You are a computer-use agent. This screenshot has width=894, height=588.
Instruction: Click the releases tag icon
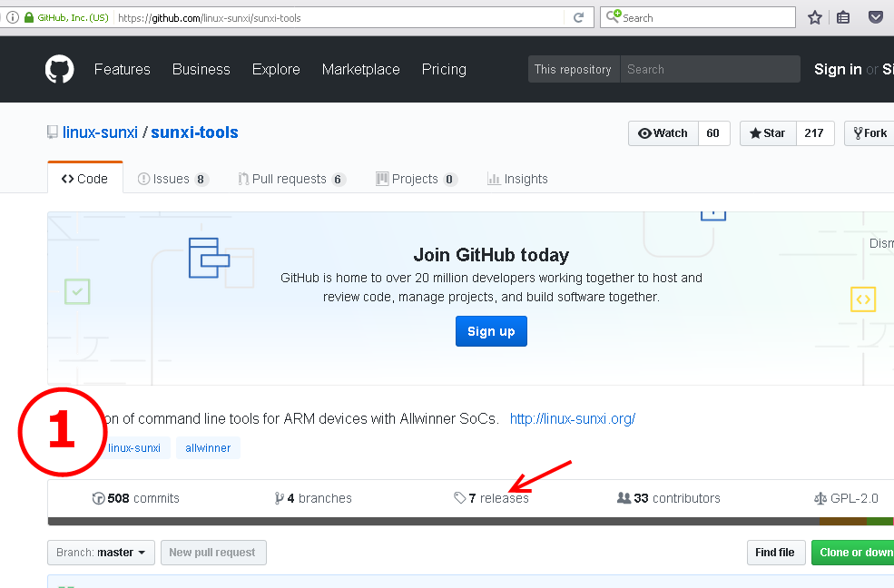coord(459,498)
